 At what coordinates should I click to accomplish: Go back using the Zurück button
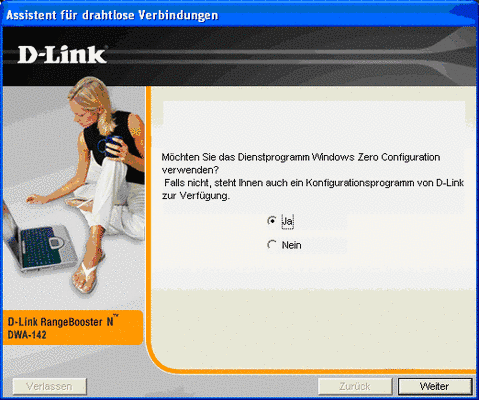click(355, 386)
